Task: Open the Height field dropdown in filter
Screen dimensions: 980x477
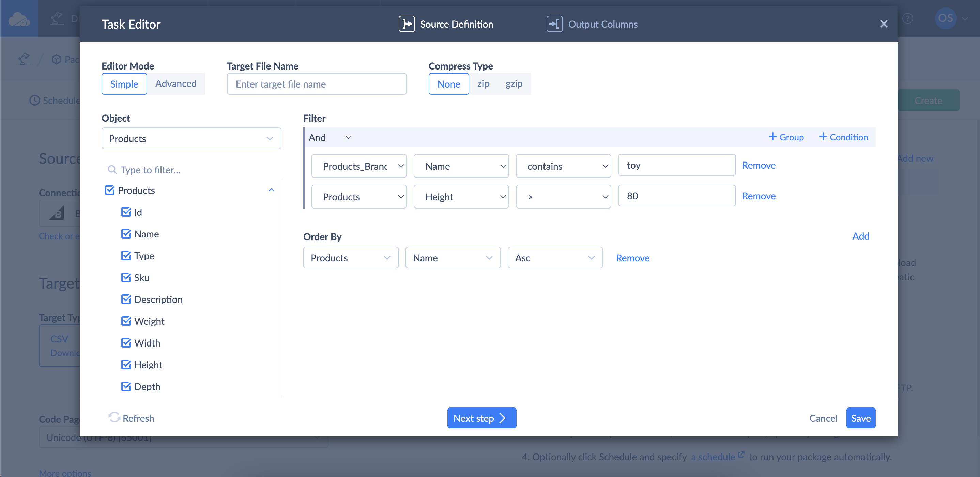Action: click(461, 197)
